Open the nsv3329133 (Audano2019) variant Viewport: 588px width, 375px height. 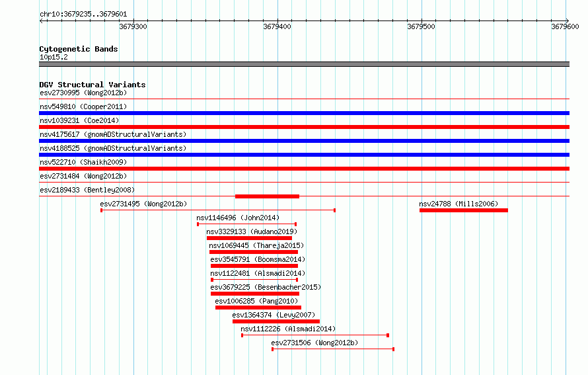click(252, 231)
